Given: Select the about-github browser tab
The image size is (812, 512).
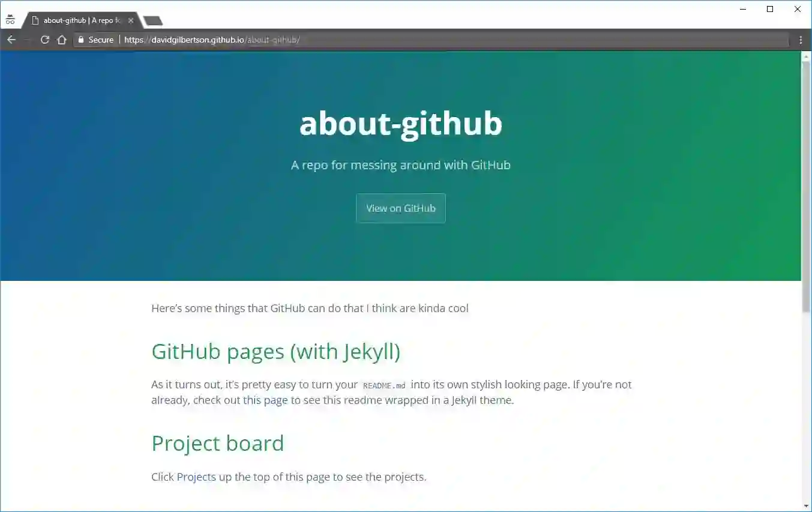Looking at the screenshot, I should 82,20.
